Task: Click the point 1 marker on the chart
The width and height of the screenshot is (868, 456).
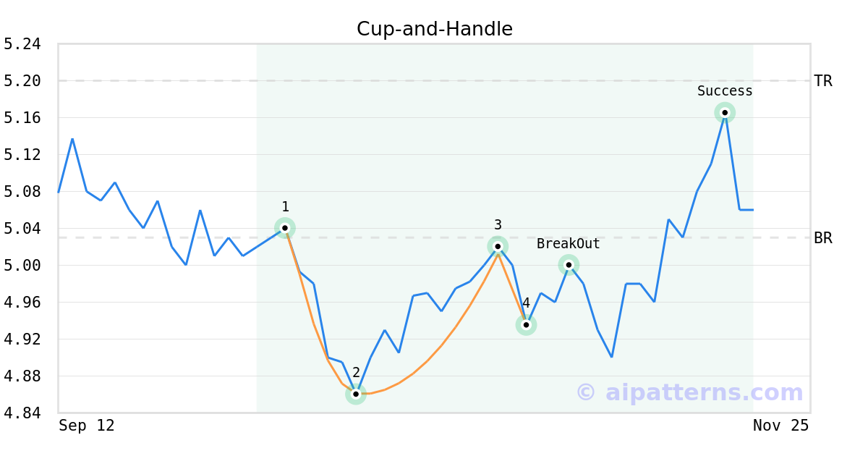Action: [x=285, y=228]
